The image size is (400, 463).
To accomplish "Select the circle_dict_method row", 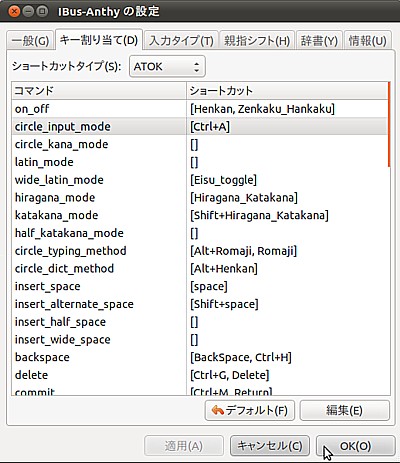I will coord(200,268).
